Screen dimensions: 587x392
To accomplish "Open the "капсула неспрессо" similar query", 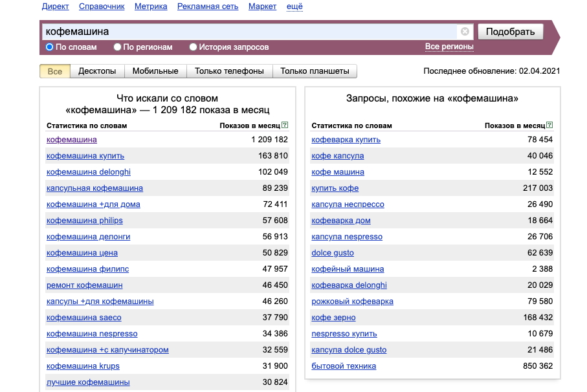I will point(348,204).
